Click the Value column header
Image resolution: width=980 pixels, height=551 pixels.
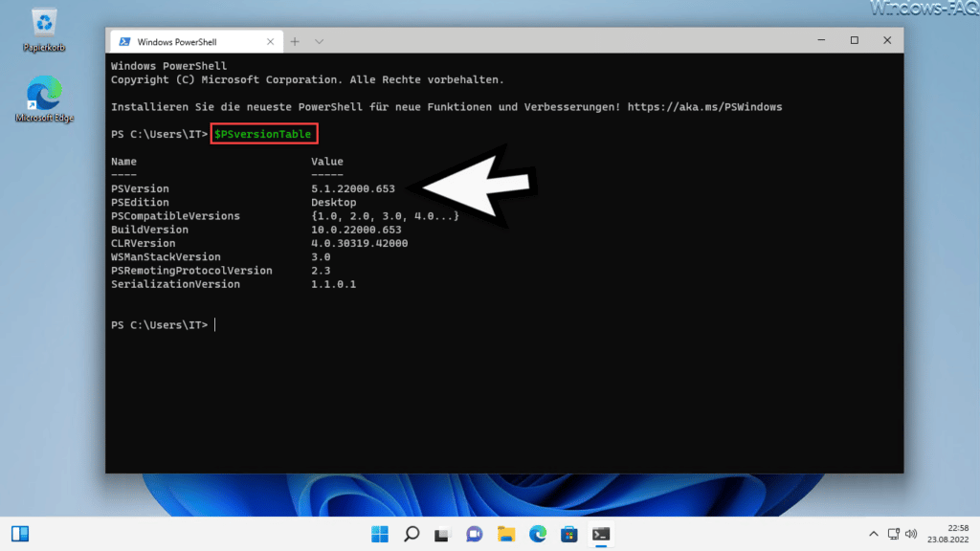click(327, 161)
